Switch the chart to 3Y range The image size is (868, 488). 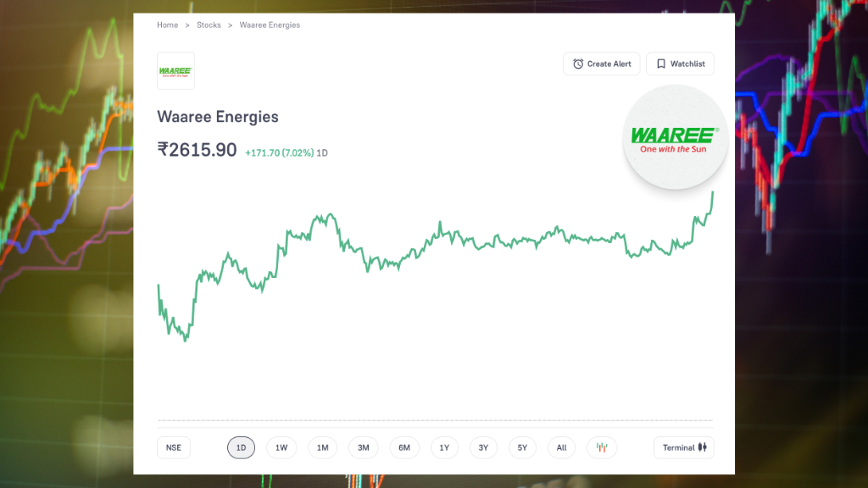coord(483,447)
